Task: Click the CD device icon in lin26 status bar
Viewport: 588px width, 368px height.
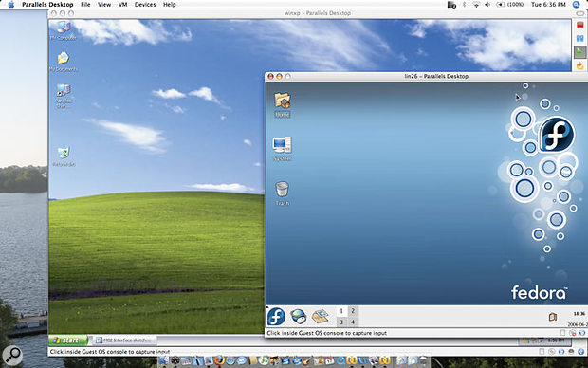Action: coord(572,333)
